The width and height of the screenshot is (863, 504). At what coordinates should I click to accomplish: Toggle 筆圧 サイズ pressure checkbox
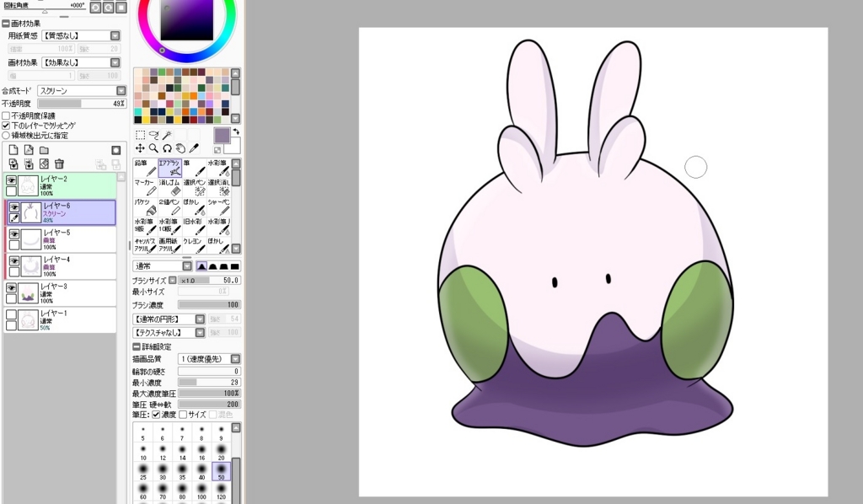(x=183, y=415)
